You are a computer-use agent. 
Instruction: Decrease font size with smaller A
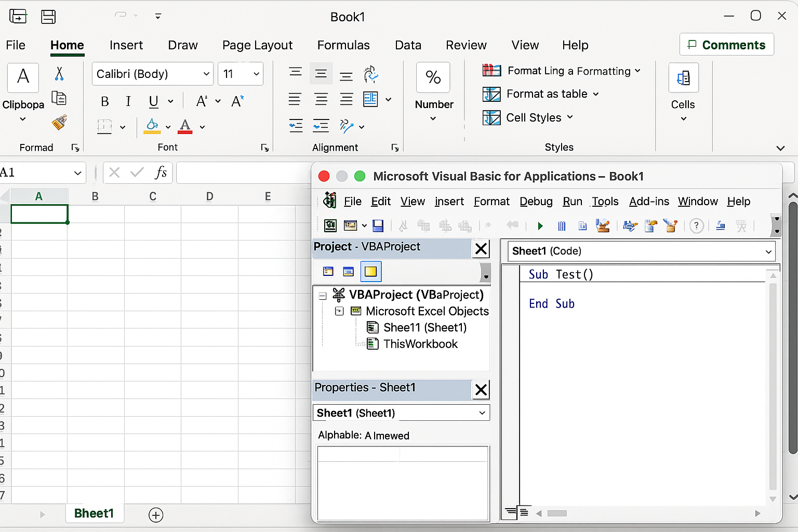pos(237,101)
